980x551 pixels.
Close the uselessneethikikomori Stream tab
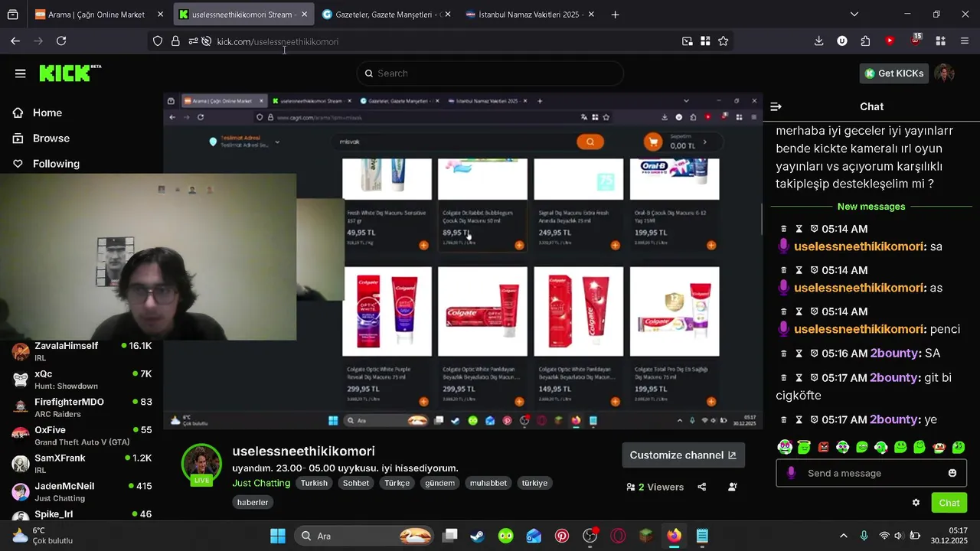tap(305, 15)
